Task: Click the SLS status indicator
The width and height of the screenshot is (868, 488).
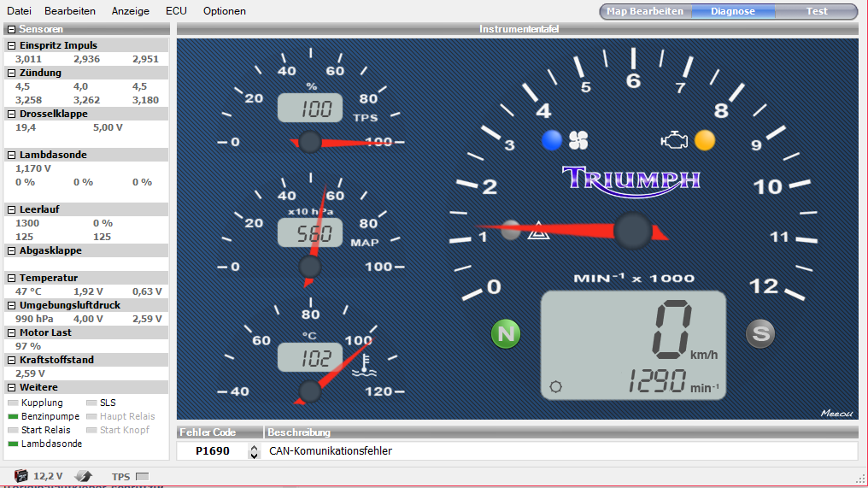Action: [92, 403]
